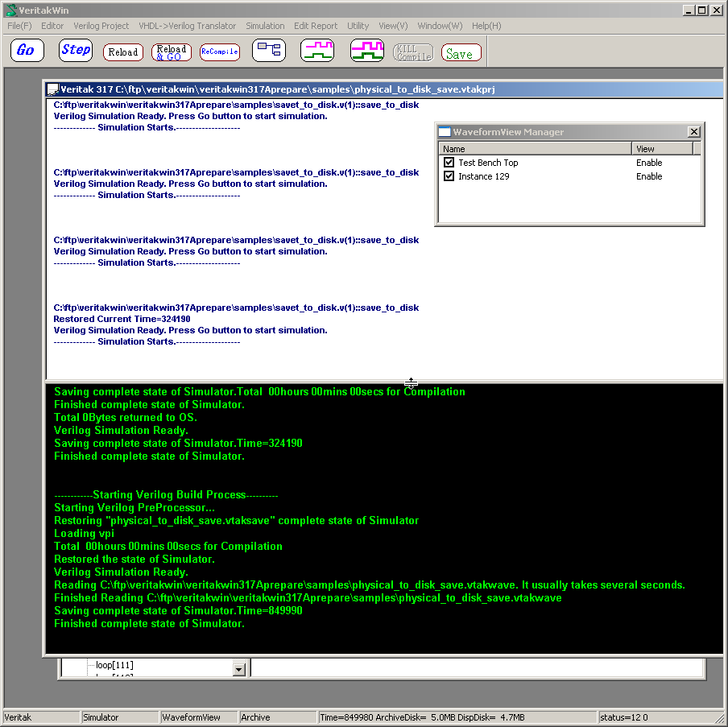Open the Edit Report menu

[315, 26]
